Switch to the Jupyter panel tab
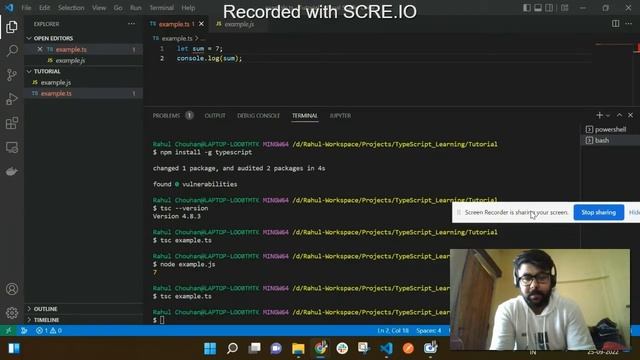 (340, 116)
